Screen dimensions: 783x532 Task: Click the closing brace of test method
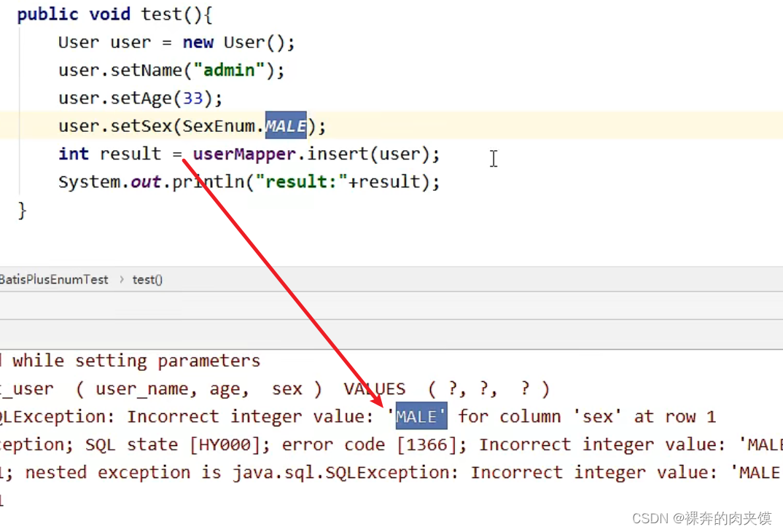22,211
